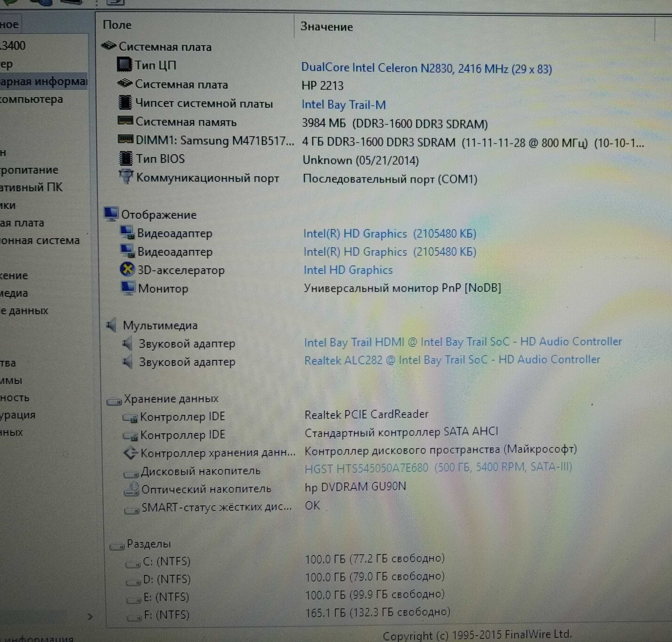Click the Универсальный монитор PnP value
This screenshot has height=642, width=672.
click(x=402, y=288)
